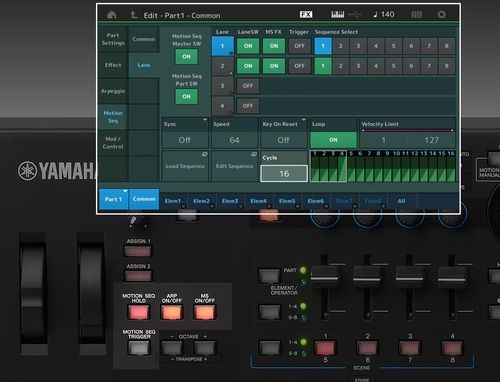The image size is (500, 382).
Task: Open the Effect tab
Action: click(113, 65)
